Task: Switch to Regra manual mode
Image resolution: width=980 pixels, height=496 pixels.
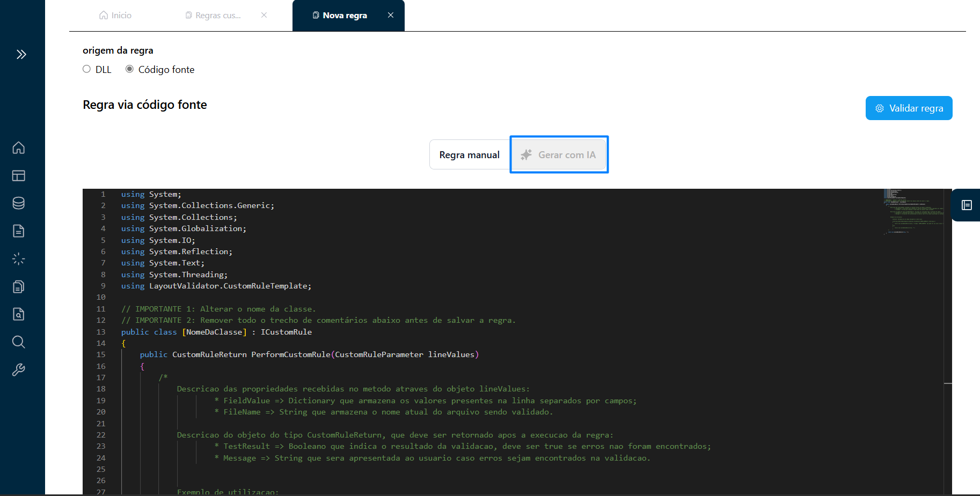Action: pos(469,155)
